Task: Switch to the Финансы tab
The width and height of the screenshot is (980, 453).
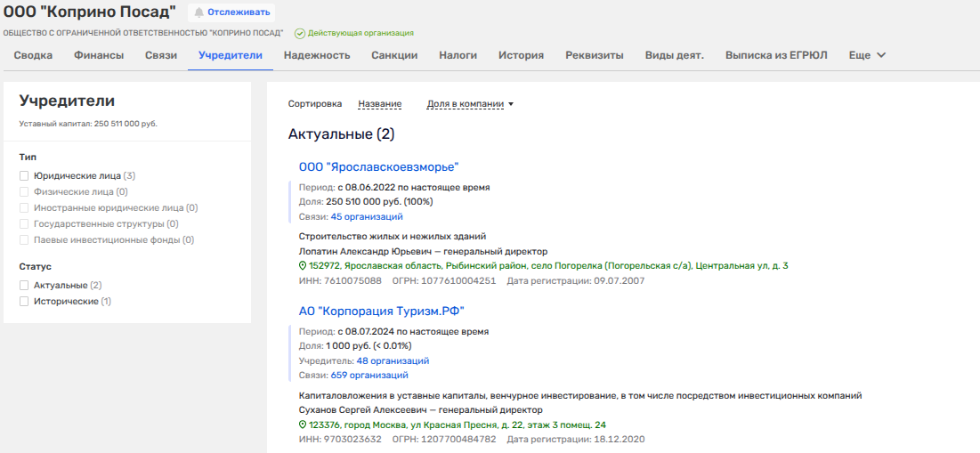Action: [98, 55]
